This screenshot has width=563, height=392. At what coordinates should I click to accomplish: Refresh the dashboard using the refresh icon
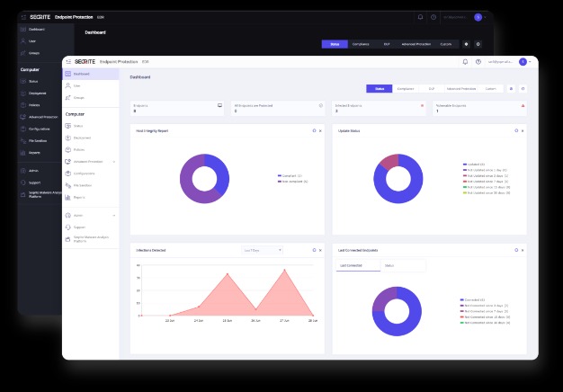pos(523,89)
